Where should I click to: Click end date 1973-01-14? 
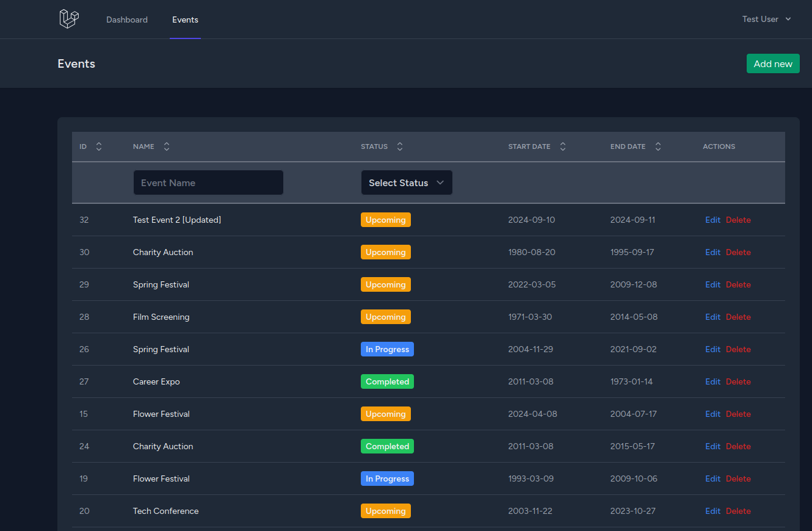pos(631,381)
